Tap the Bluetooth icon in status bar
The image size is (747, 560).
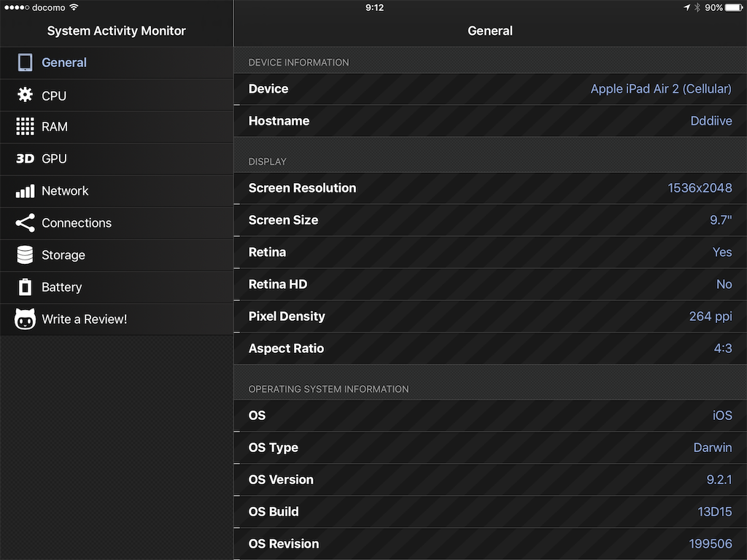[x=697, y=7]
